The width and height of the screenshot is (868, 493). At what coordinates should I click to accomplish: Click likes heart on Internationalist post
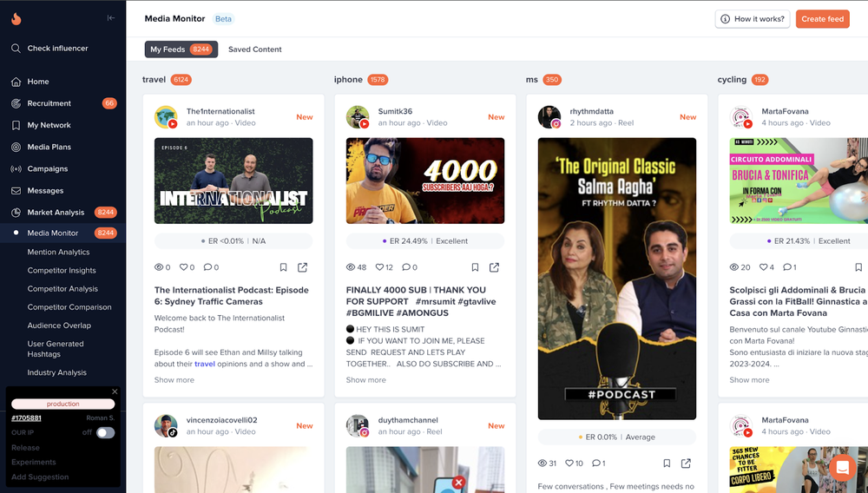point(183,267)
